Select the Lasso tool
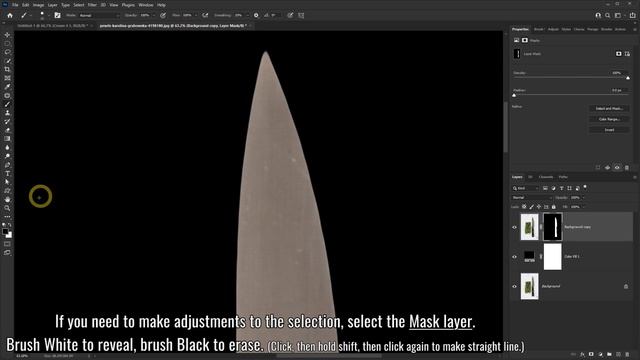The width and height of the screenshot is (640, 360). [x=7, y=52]
